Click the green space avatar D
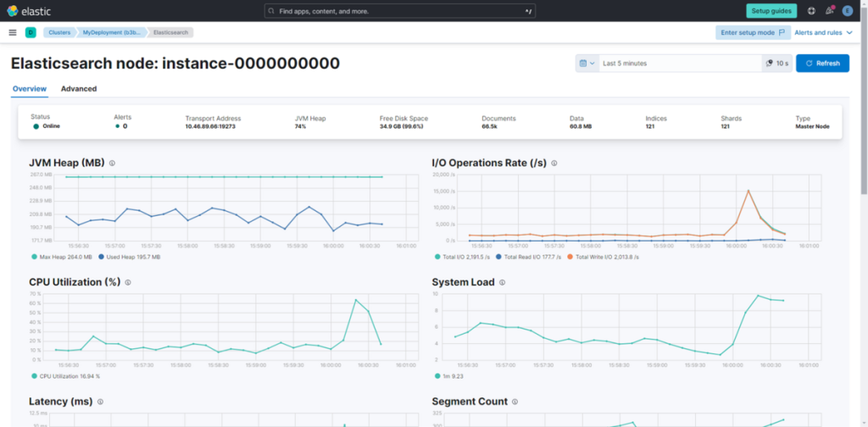The image size is (868, 427). [x=31, y=32]
